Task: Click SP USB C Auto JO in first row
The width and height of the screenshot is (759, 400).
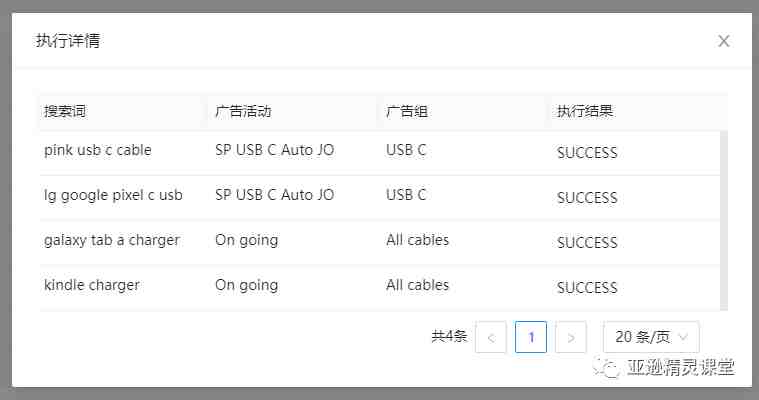Action: tap(274, 150)
